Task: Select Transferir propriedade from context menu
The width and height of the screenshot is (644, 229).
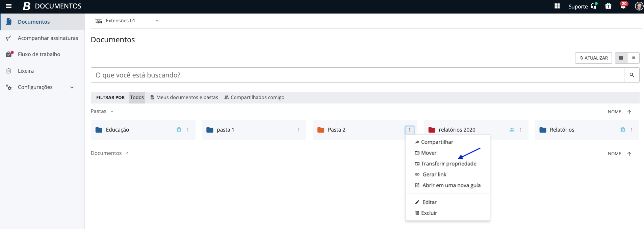Action: pyautogui.click(x=448, y=164)
